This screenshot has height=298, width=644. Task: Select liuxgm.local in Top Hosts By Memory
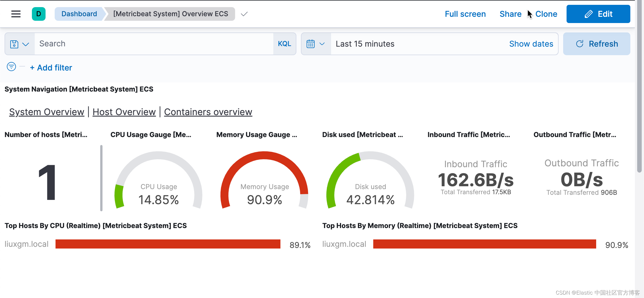click(344, 244)
